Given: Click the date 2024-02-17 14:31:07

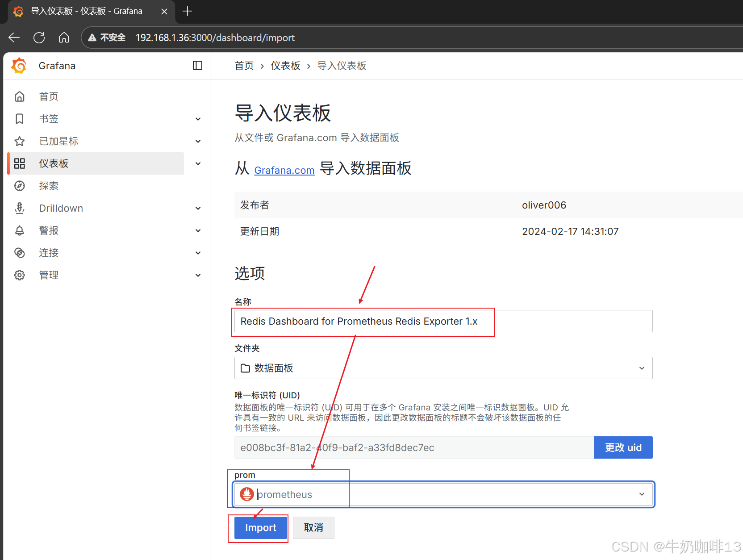Looking at the screenshot, I should click(570, 231).
